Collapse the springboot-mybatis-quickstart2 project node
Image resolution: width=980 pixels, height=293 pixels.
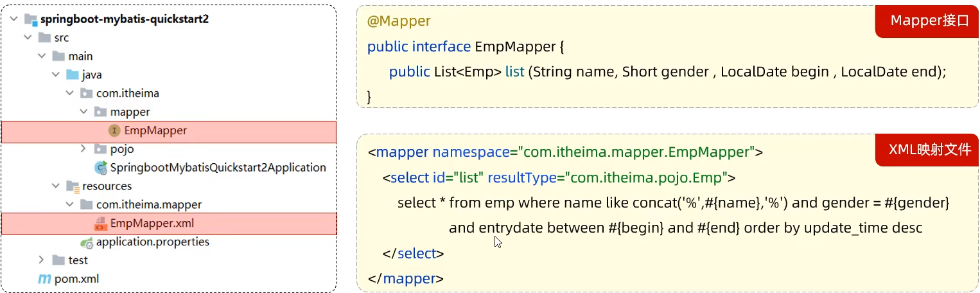(14, 19)
